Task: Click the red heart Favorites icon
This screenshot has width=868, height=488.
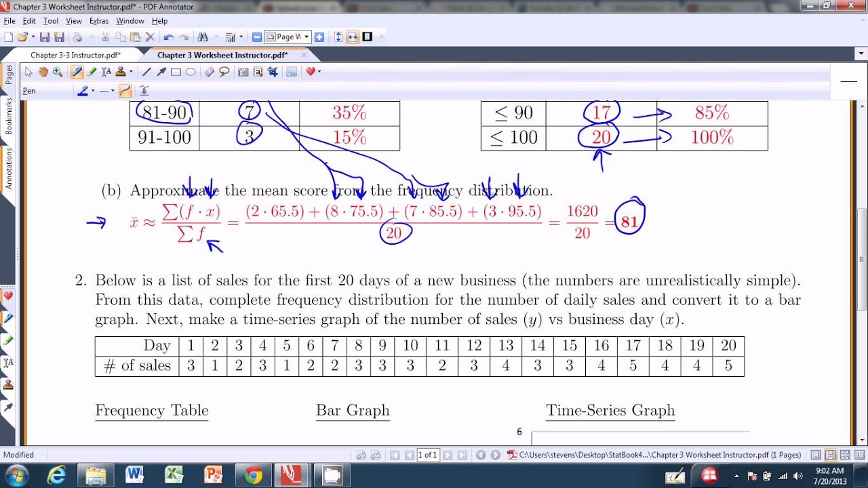Action: pyautogui.click(x=310, y=72)
